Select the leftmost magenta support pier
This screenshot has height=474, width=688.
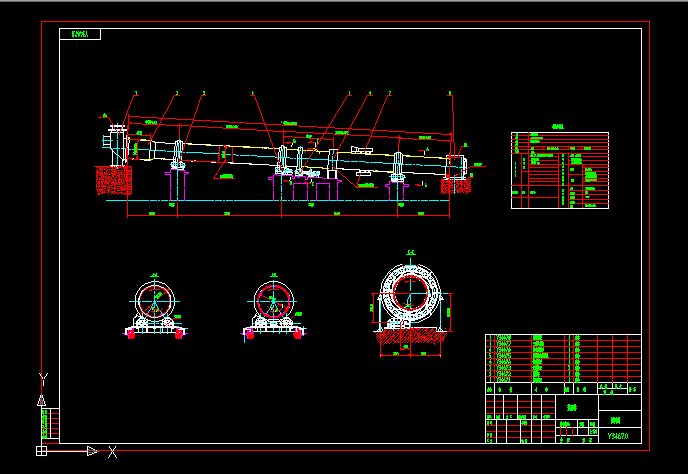pyautogui.click(x=177, y=185)
